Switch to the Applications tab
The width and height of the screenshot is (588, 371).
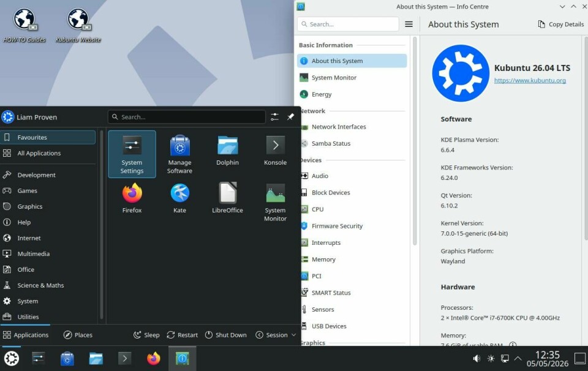point(26,335)
